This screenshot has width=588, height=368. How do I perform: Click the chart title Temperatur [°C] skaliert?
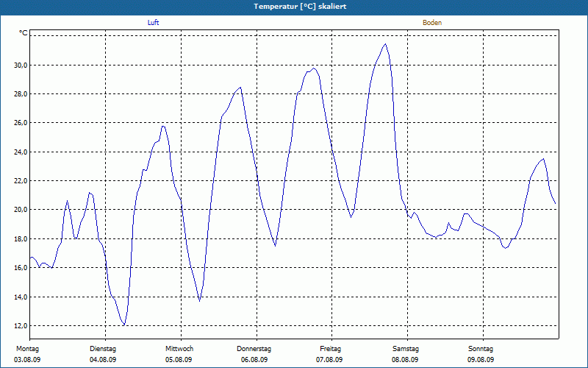click(x=300, y=7)
